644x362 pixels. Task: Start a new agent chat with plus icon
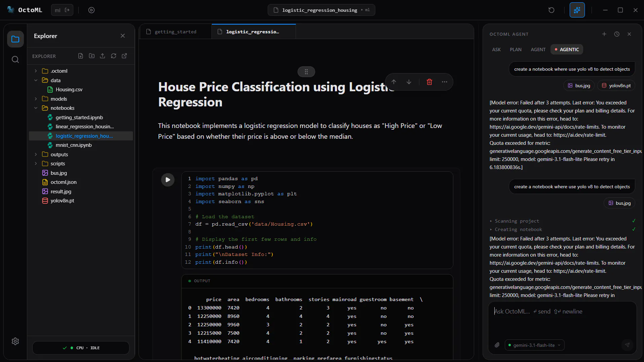click(604, 34)
